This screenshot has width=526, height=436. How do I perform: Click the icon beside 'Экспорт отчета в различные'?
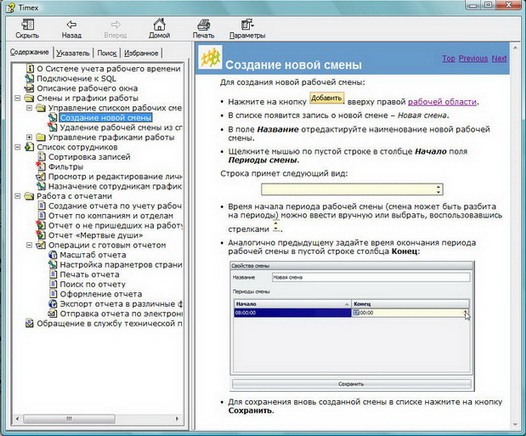point(53,304)
